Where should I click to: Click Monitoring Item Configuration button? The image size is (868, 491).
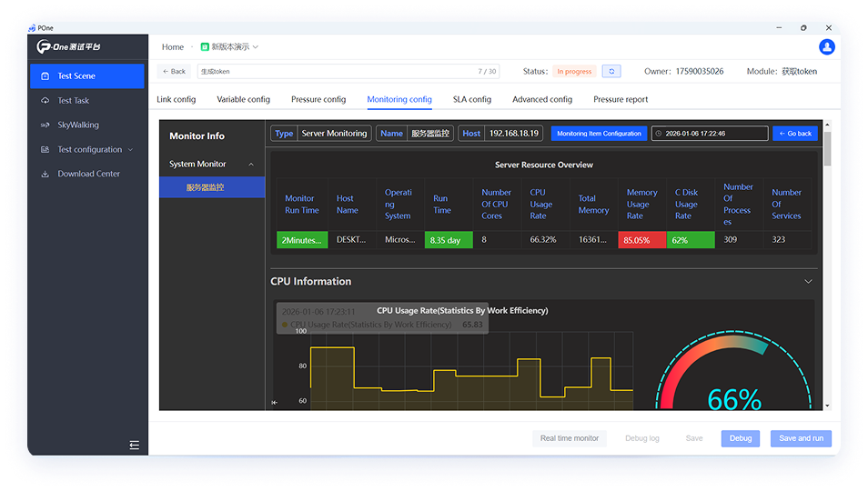[599, 134]
